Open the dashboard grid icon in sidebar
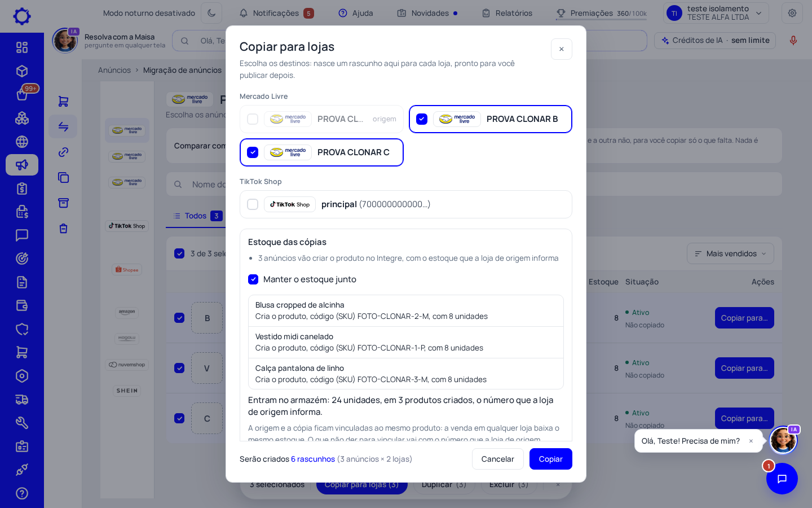Image resolution: width=812 pixels, height=508 pixels. click(x=22, y=47)
